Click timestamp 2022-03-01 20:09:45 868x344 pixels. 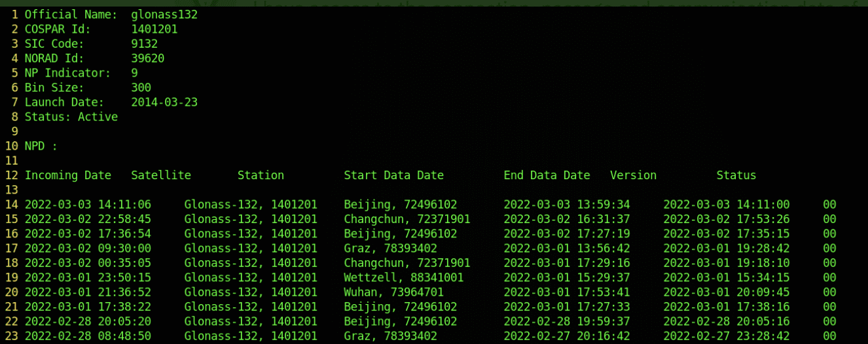point(727,292)
